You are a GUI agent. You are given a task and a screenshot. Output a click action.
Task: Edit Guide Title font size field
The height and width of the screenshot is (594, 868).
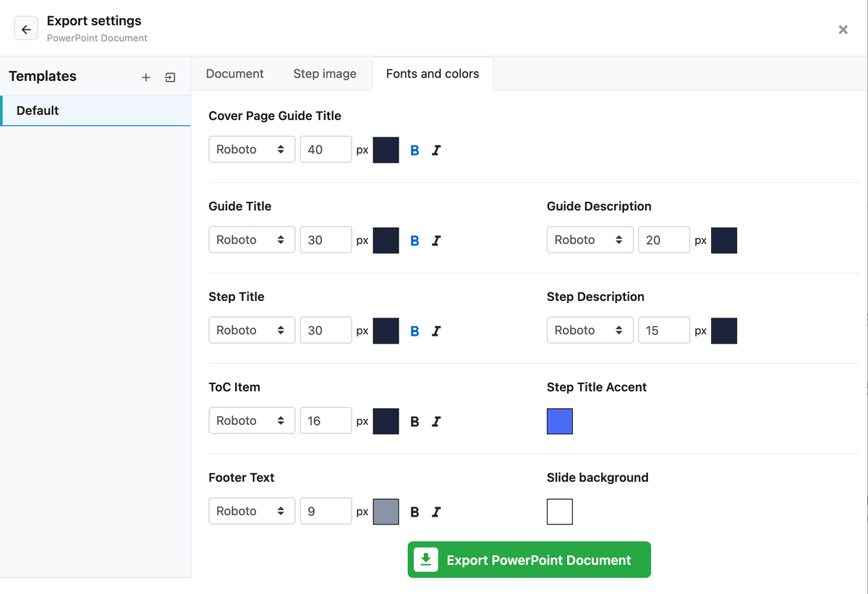point(325,239)
